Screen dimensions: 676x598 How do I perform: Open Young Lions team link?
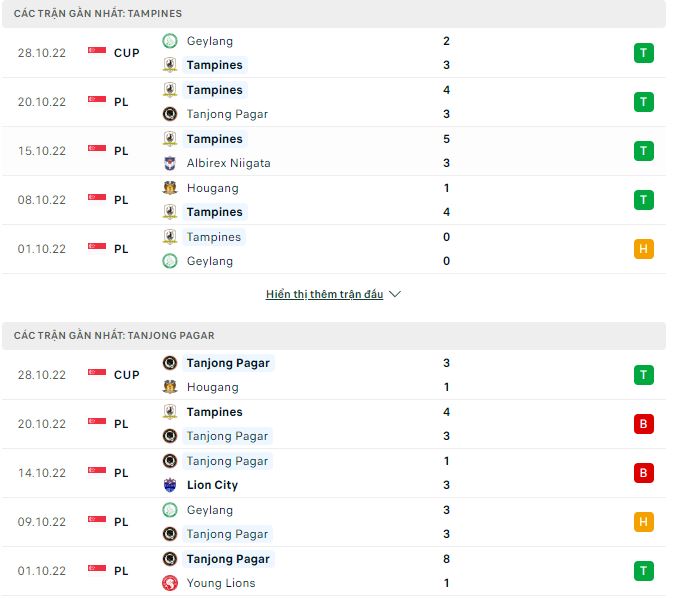(x=220, y=583)
